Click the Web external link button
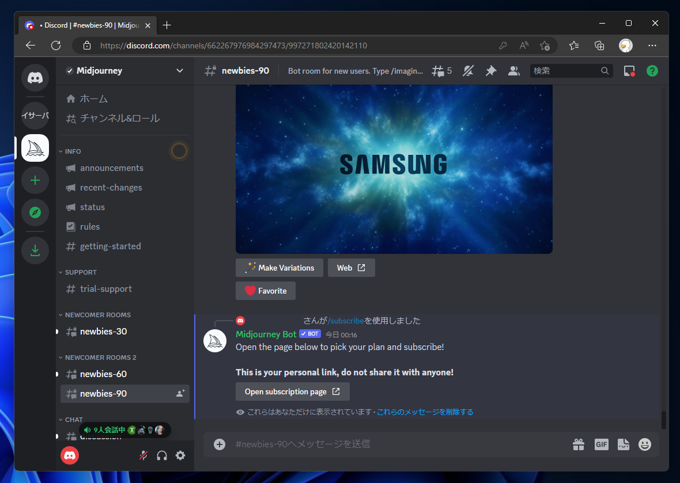Image resolution: width=680 pixels, height=483 pixels. pos(351,268)
